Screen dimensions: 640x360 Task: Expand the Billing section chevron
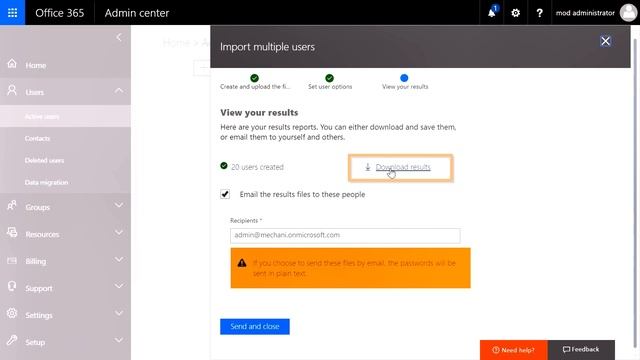click(119, 260)
